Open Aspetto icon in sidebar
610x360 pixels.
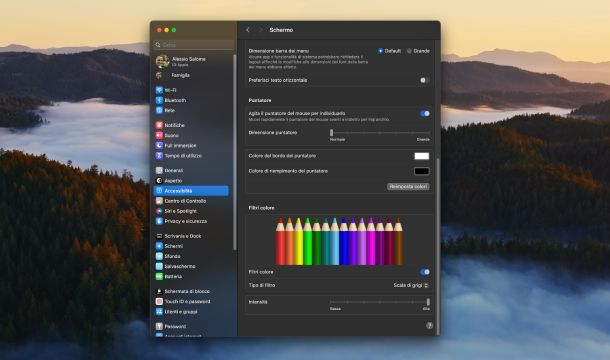tap(159, 181)
